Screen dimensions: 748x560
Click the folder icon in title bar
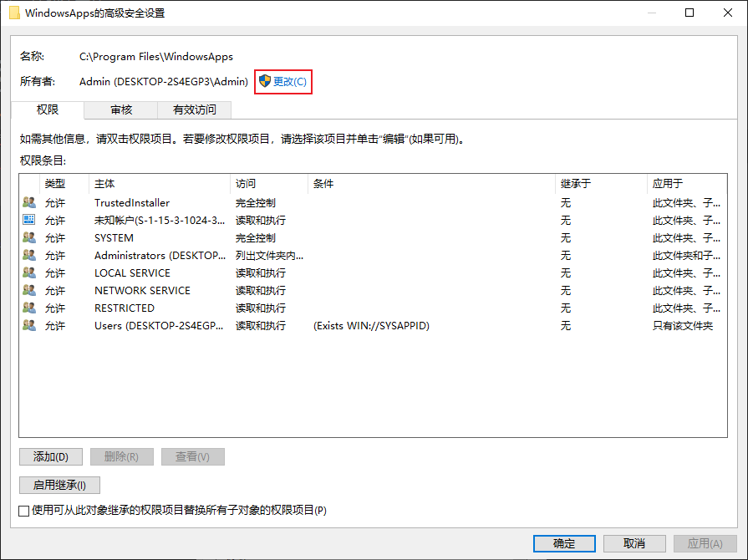(14, 13)
